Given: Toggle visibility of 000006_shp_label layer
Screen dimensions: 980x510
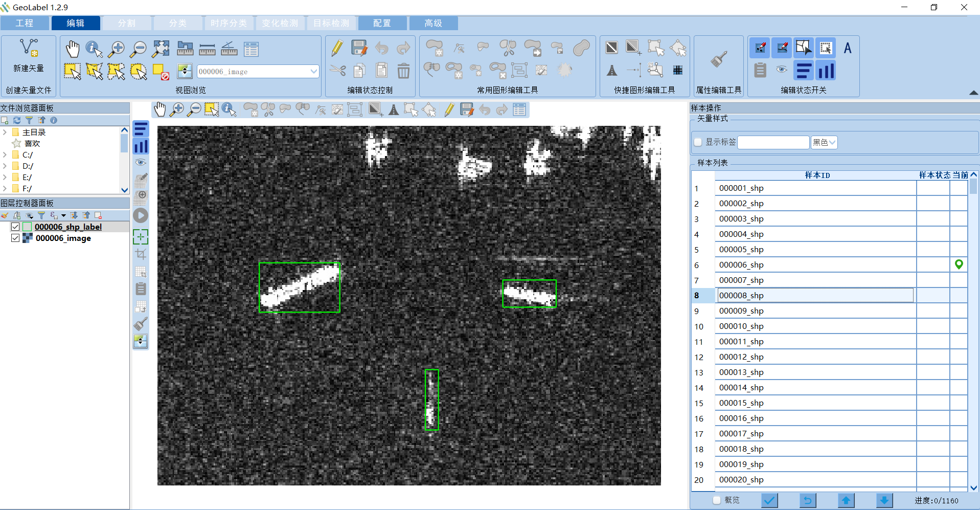Looking at the screenshot, I should [15, 227].
